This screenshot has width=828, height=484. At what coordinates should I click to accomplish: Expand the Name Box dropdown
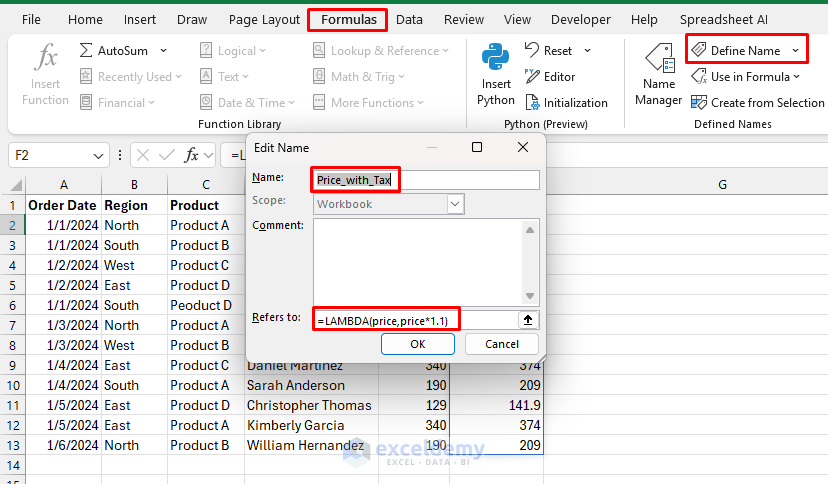pyautogui.click(x=99, y=155)
